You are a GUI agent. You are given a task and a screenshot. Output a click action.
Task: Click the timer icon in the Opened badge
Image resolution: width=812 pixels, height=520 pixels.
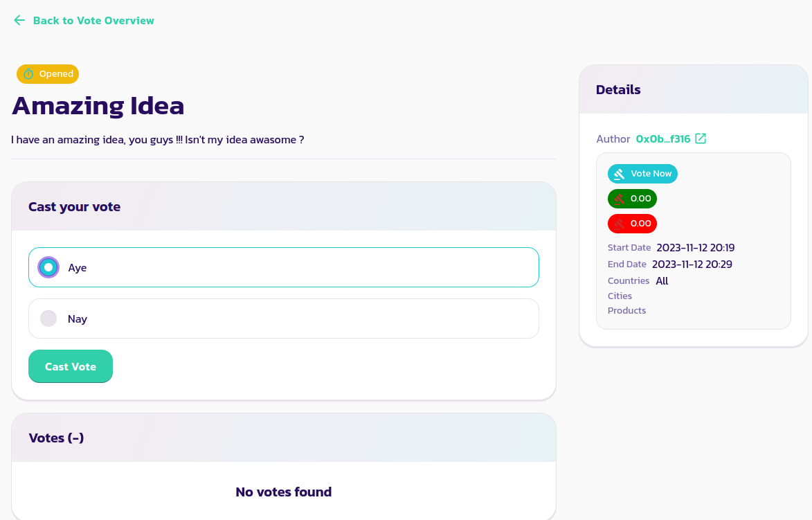28,74
